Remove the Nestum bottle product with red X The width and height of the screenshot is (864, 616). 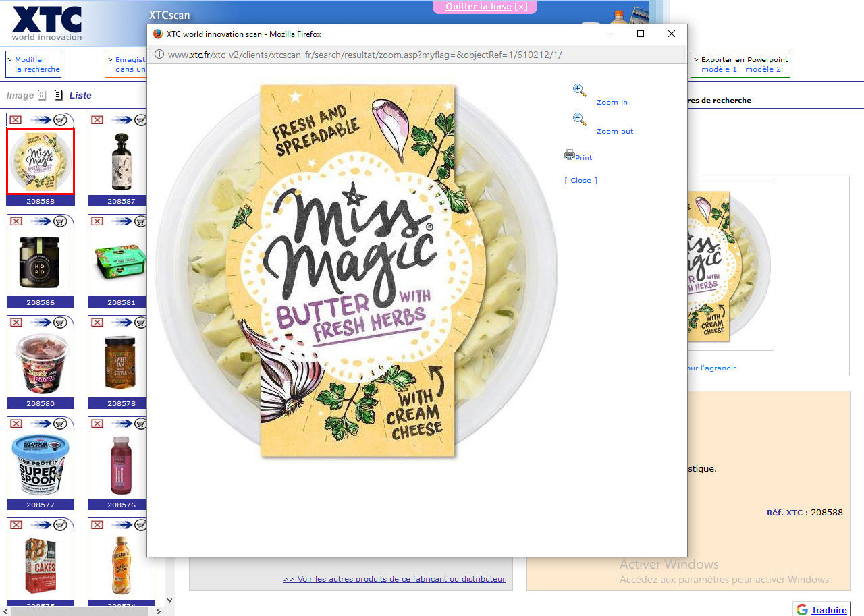click(97, 524)
